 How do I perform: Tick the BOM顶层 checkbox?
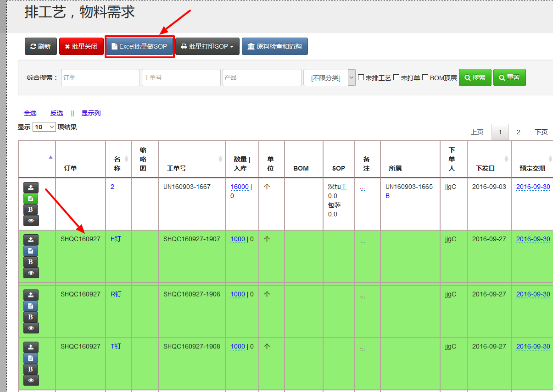click(x=425, y=77)
